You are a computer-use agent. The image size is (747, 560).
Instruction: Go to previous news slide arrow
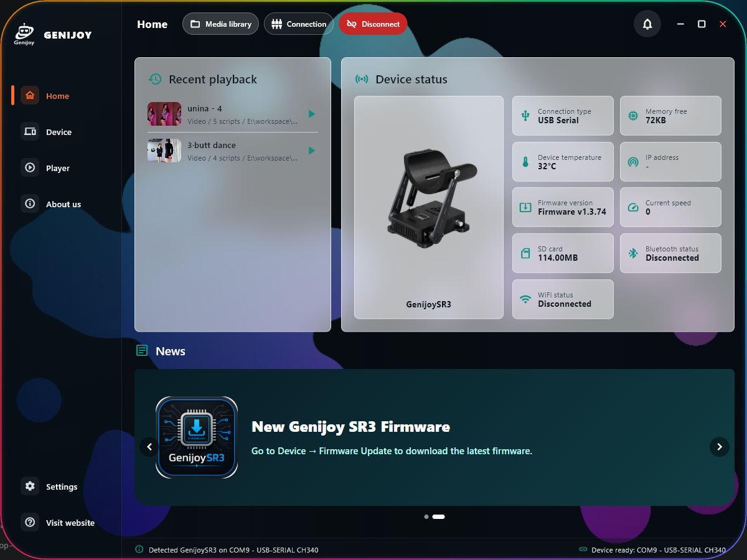coord(149,447)
